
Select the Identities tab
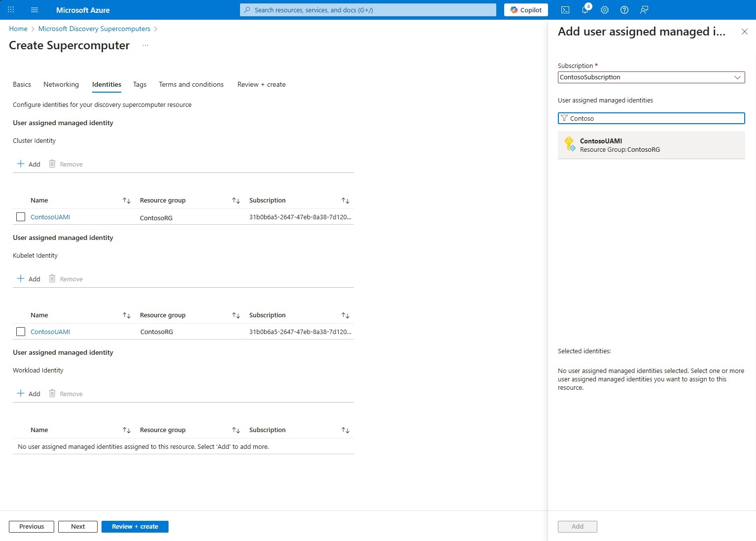pyautogui.click(x=106, y=84)
